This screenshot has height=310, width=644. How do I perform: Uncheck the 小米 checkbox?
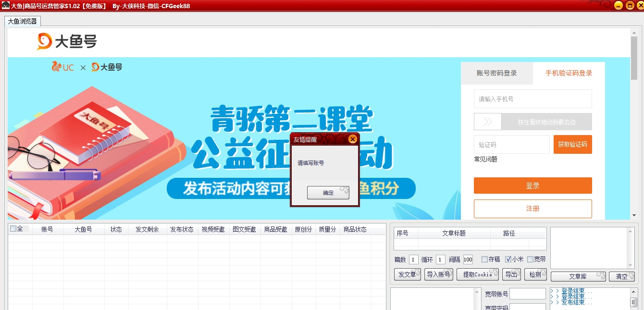(508, 260)
